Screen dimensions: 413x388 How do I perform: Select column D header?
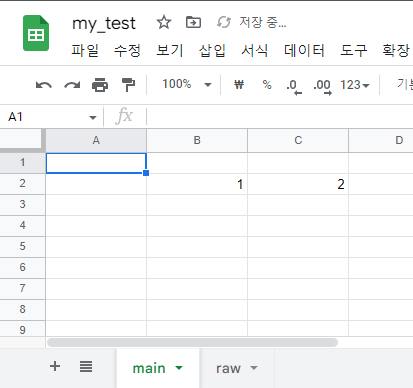[381, 140]
